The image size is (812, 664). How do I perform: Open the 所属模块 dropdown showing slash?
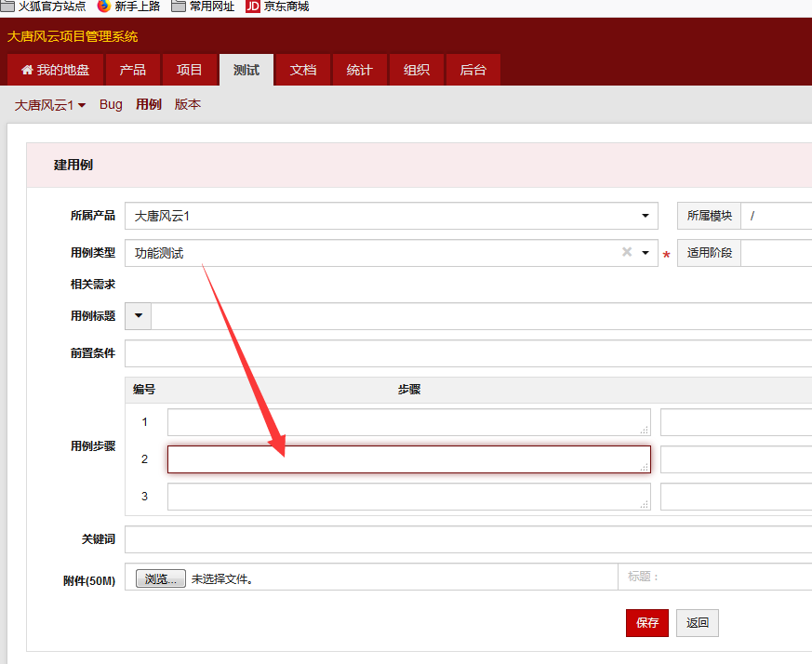777,216
